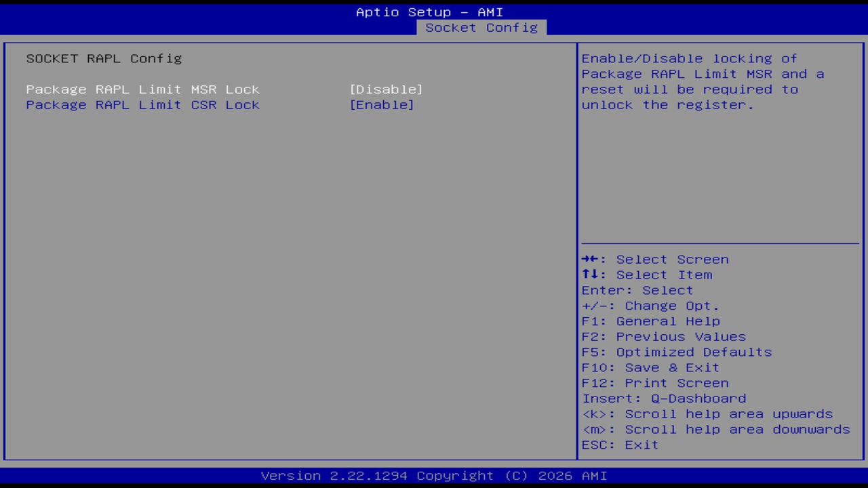Click ESC: Exit entry

(x=619, y=445)
